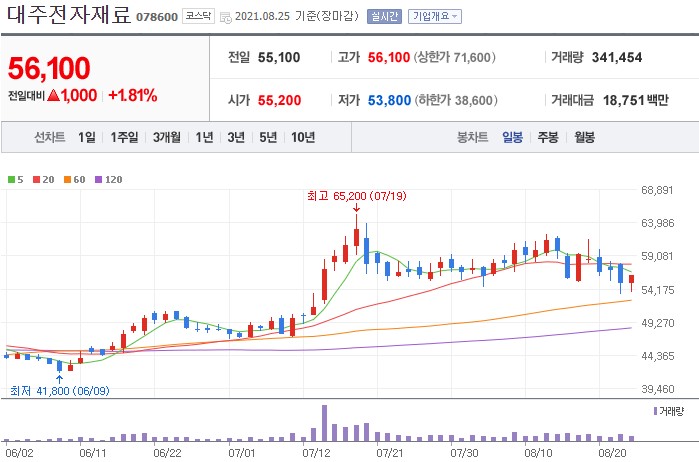Click the red up-triangle change indicator
This screenshot has height=462, width=699.
tap(53, 95)
